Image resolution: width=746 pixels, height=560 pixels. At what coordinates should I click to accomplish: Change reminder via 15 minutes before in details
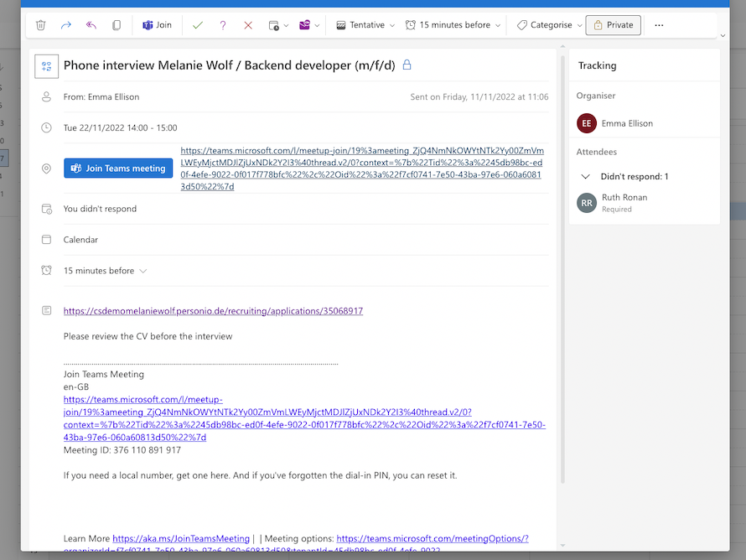(x=105, y=271)
